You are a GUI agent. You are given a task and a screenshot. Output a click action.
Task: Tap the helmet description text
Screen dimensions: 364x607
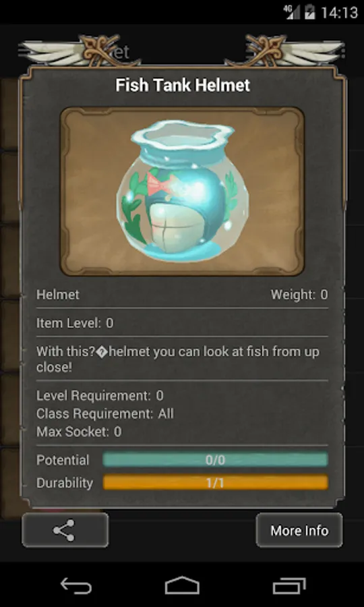tap(178, 359)
